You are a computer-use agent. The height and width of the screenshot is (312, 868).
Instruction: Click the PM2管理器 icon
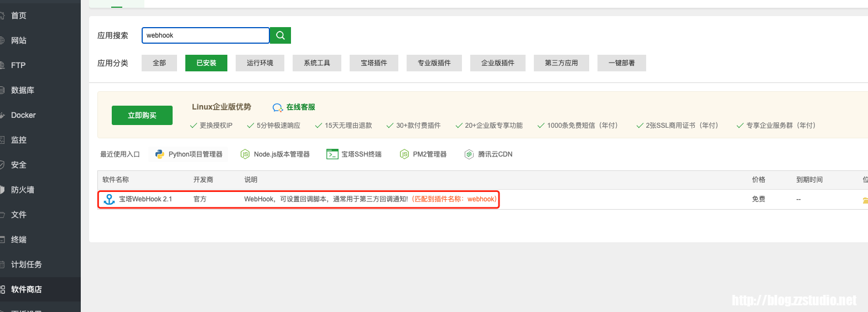click(404, 154)
